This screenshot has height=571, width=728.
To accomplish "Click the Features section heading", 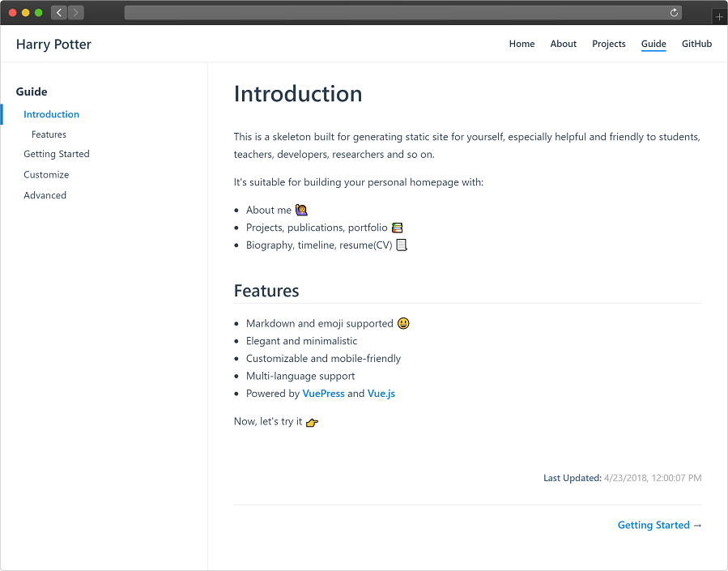I will tap(266, 291).
